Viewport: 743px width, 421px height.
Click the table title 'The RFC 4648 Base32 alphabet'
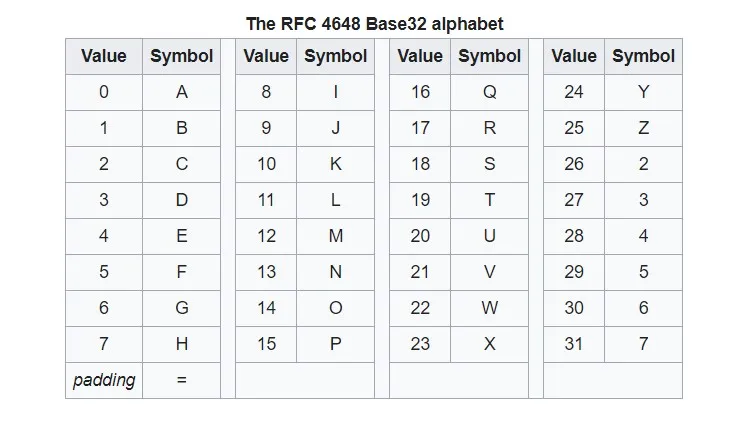(375, 22)
